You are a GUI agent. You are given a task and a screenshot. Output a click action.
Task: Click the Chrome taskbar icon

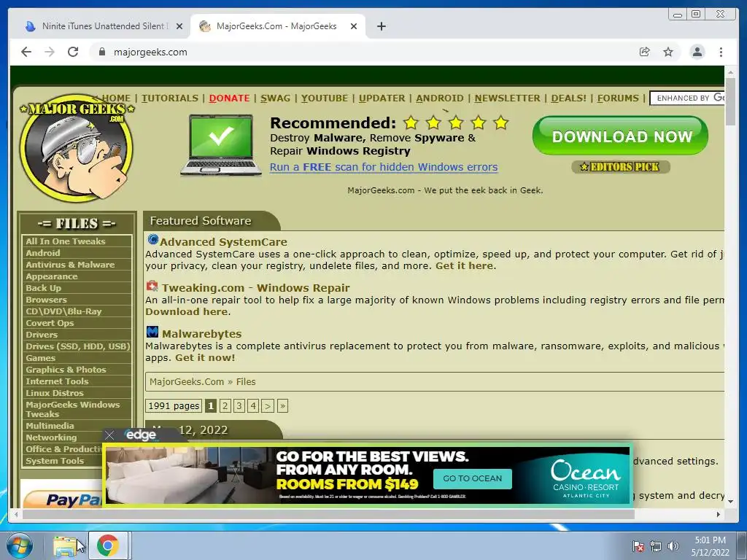click(108, 545)
